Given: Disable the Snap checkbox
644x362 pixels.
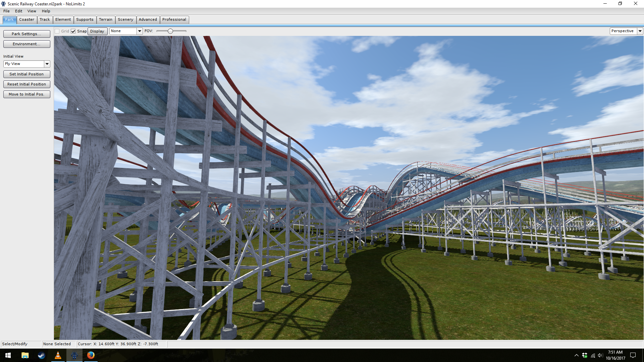Looking at the screenshot, I should coord(73,31).
